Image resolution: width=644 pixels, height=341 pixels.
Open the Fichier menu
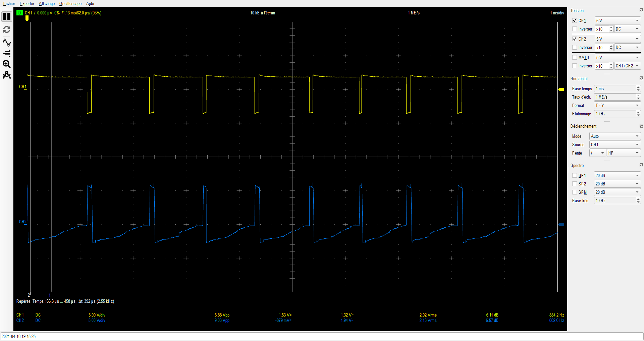tap(9, 4)
